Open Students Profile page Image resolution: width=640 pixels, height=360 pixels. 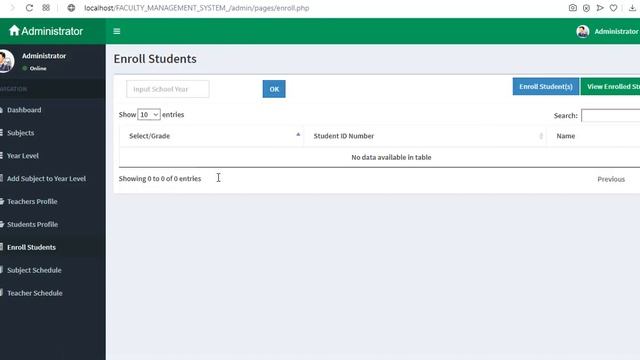coord(32,224)
